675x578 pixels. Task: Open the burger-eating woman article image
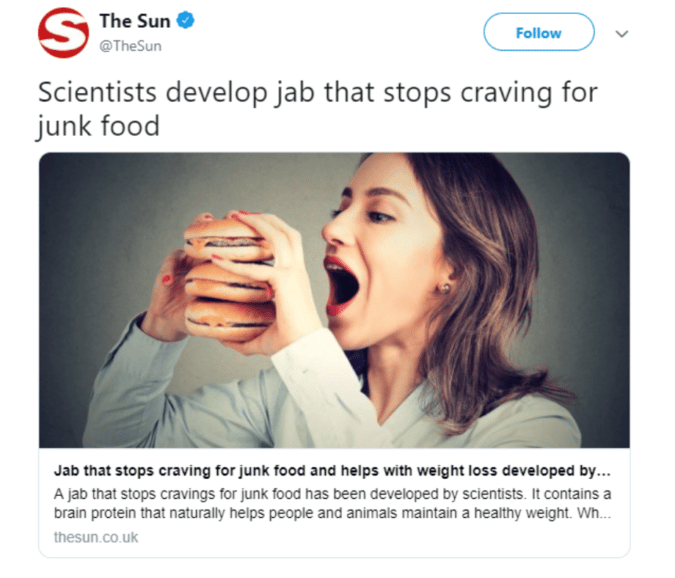pyautogui.click(x=334, y=300)
